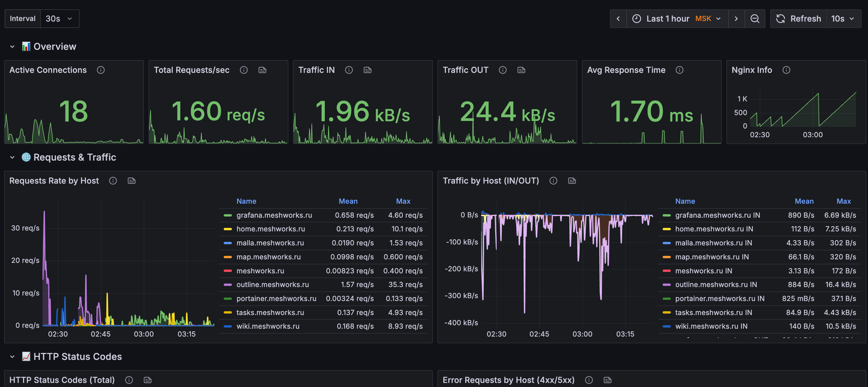Shift time range forward with right arrow
This screenshot has height=387, width=868.
click(736, 19)
